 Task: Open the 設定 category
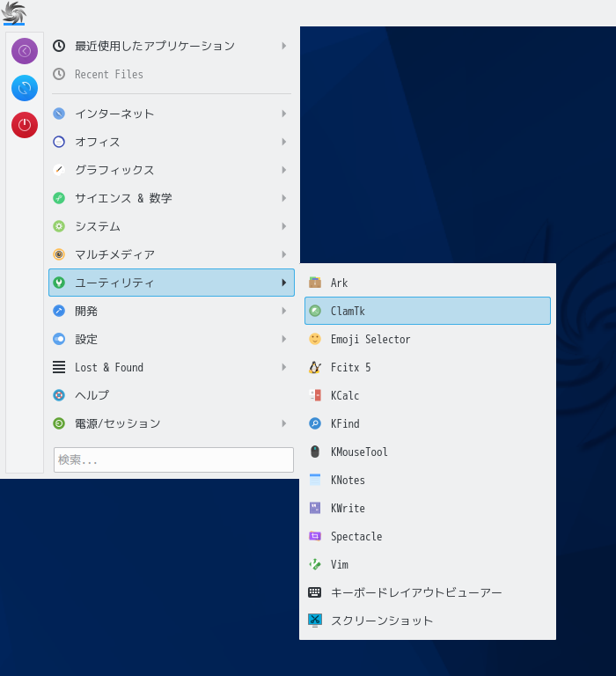[x=172, y=339]
